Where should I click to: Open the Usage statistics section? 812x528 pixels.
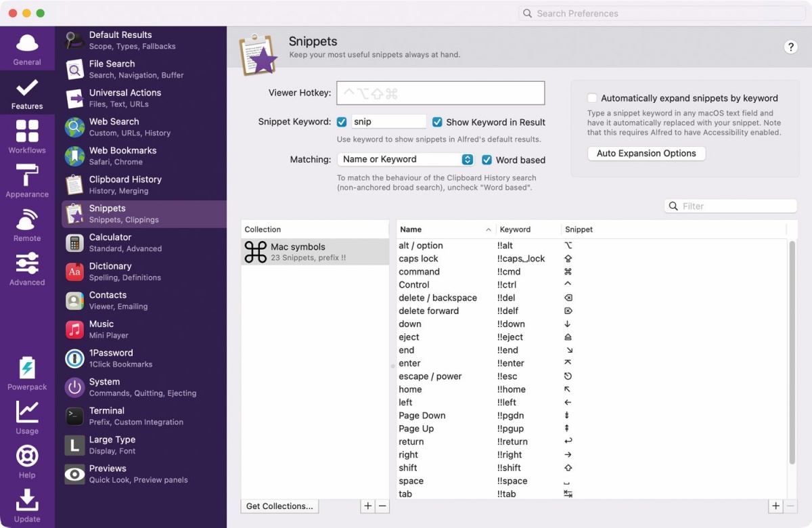27,418
